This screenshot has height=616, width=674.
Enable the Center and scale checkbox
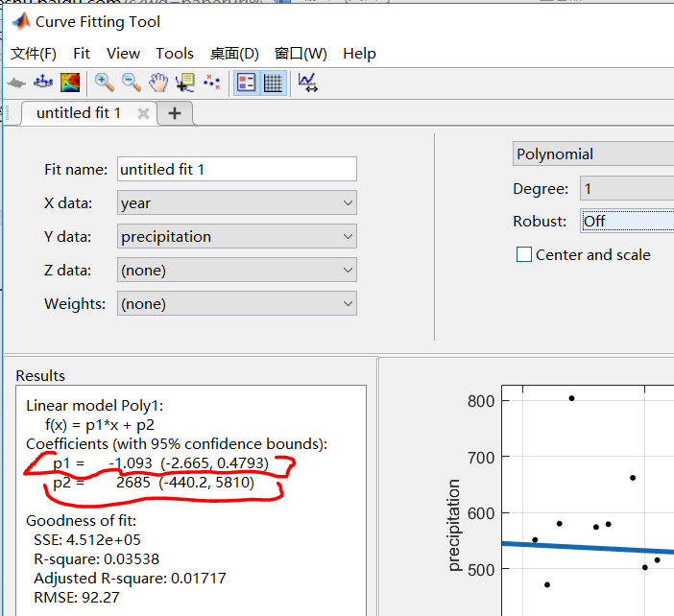click(524, 255)
